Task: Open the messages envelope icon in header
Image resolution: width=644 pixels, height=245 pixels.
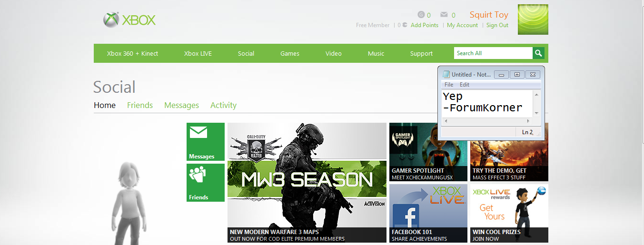Action: pyautogui.click(x=444, y=15)
